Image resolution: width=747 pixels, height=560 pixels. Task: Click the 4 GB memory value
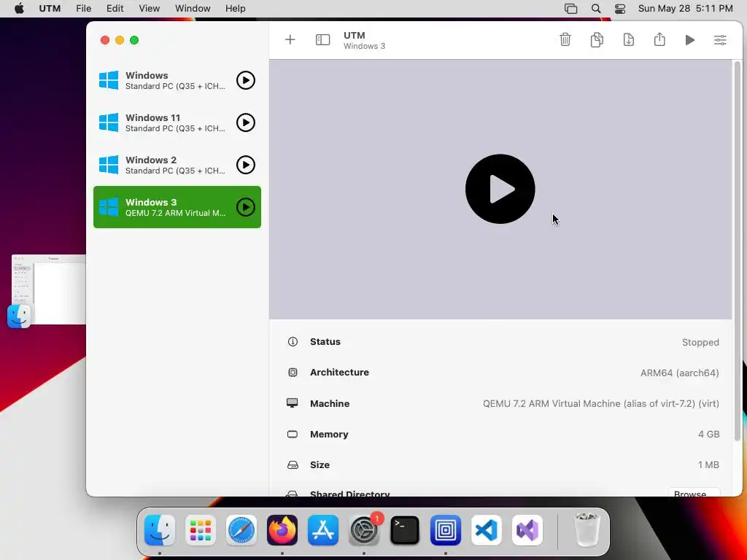coord(708,435)
